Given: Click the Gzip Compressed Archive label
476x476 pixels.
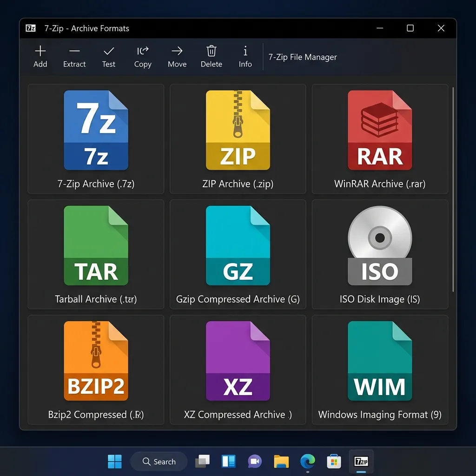Looking at the screenshot, I should click(238, 299).
